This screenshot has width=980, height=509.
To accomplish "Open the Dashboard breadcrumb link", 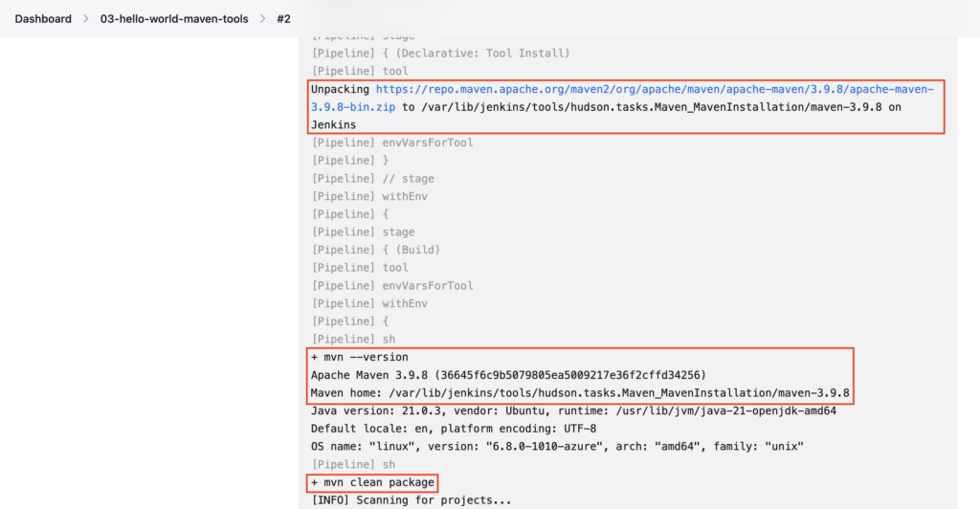I will (43, 19).
